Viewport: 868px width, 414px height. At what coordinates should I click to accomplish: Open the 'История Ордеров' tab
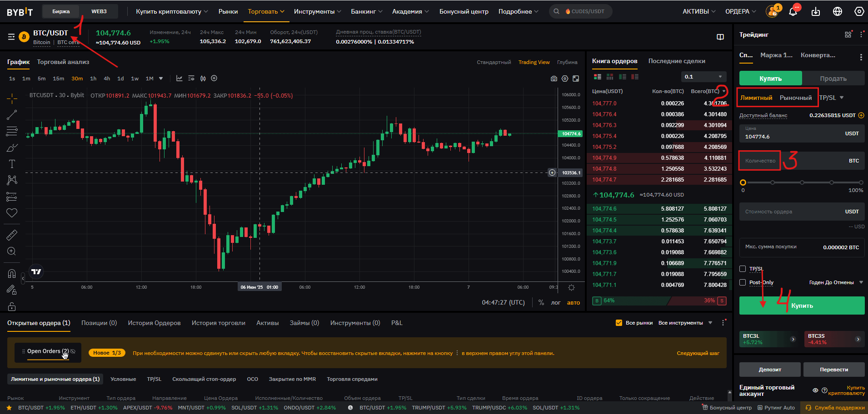pos(154,323)
